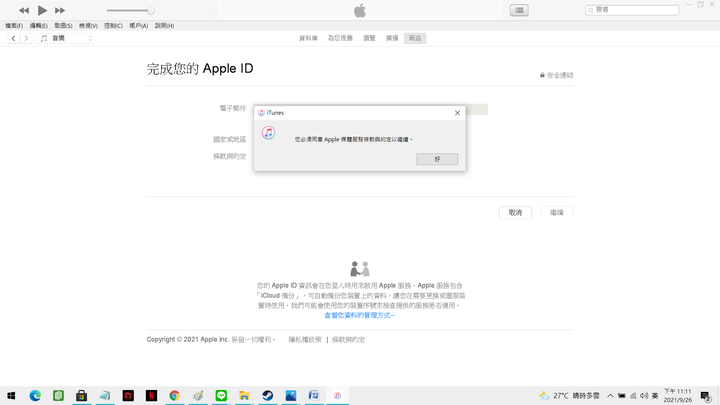
Task: Open the 27°C weather widget on the taskbar
Action: tap(569, 395)
